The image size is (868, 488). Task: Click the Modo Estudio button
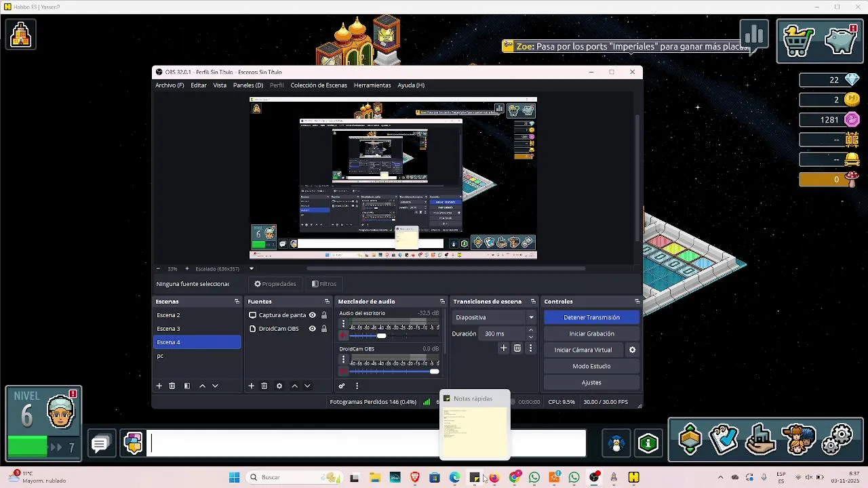[591, 366]
